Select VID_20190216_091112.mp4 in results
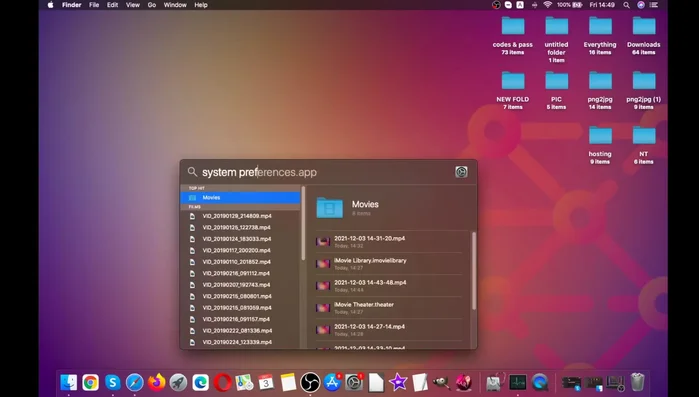This screenshot has height=397, width=699. point(241,273)
